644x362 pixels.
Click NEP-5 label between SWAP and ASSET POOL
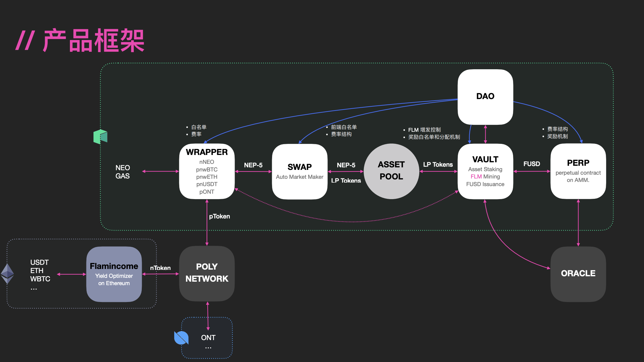346,165
